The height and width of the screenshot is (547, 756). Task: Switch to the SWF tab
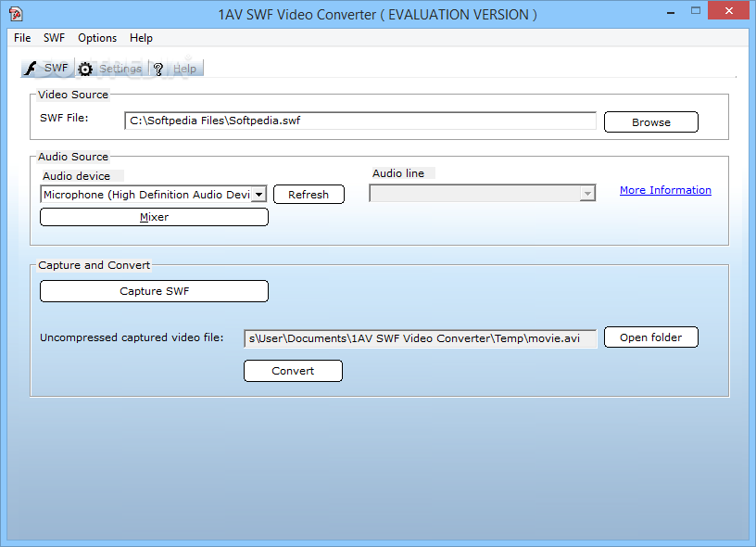click(x=48, y=68)
